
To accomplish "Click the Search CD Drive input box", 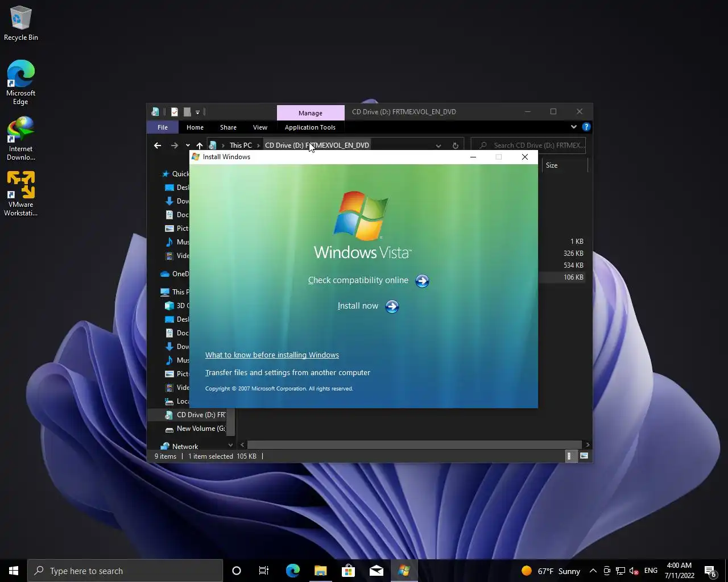I will 528,145.
